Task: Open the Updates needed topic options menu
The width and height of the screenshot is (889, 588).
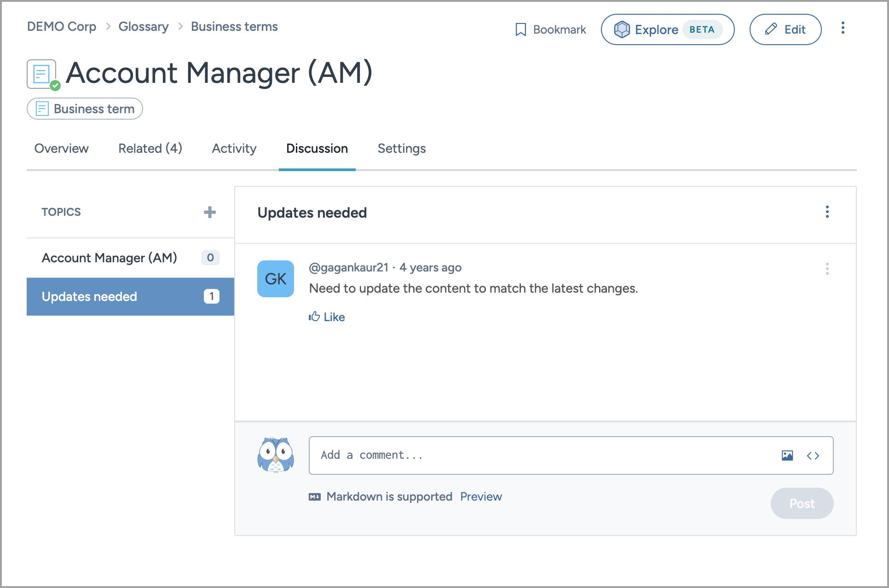Action: 827,212
